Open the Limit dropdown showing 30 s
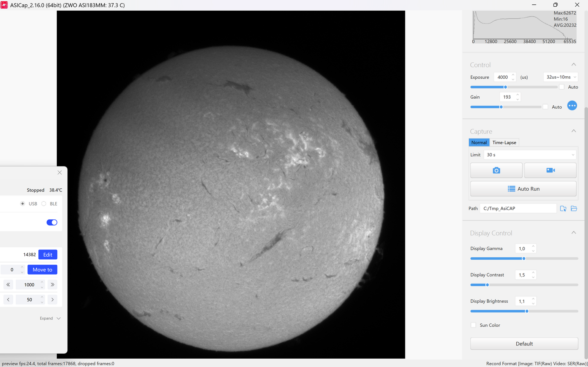 coord(530,155)
